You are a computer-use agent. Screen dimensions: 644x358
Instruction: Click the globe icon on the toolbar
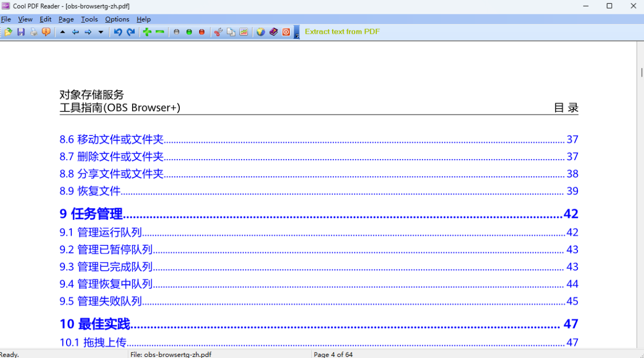(x=260, y=32)
